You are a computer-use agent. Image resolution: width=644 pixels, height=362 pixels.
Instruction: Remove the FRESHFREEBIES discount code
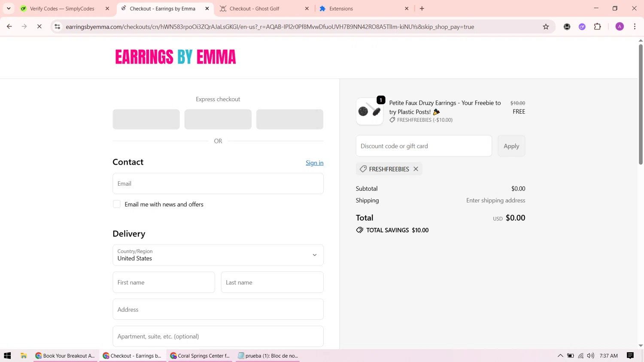pyautogui.click(x=416, y=169)
